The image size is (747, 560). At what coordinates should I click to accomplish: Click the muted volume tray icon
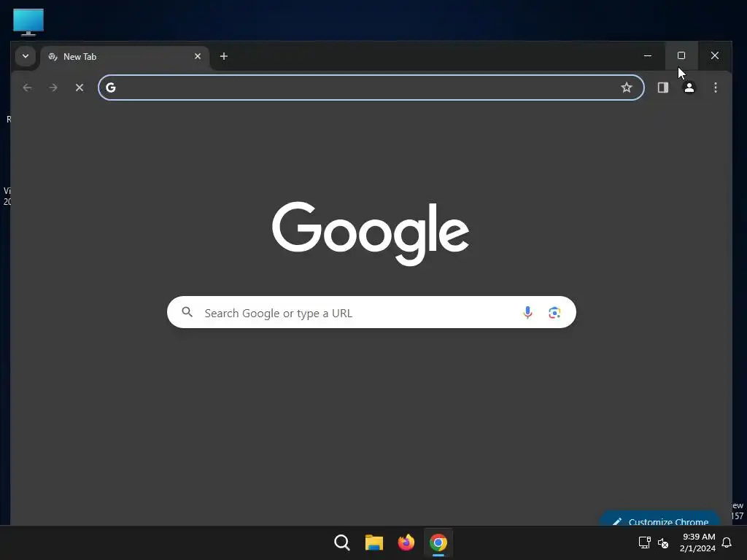(662, 542)
